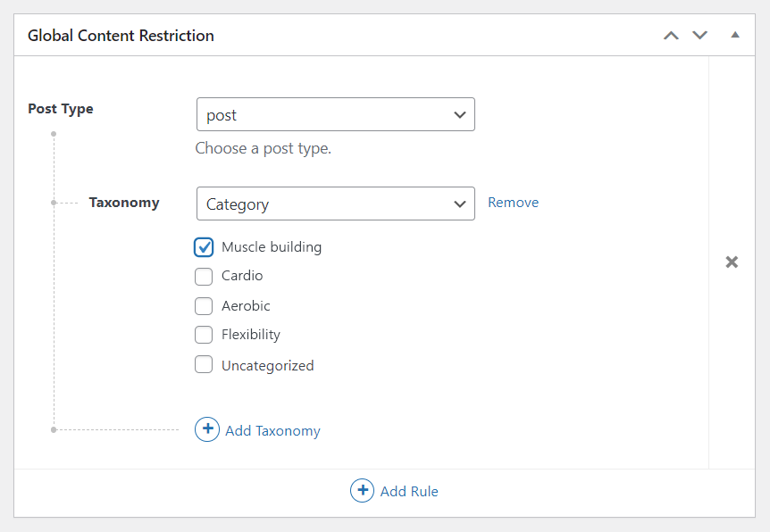Open the Taxonomy Category dropdown

click(x=335, y=204)
